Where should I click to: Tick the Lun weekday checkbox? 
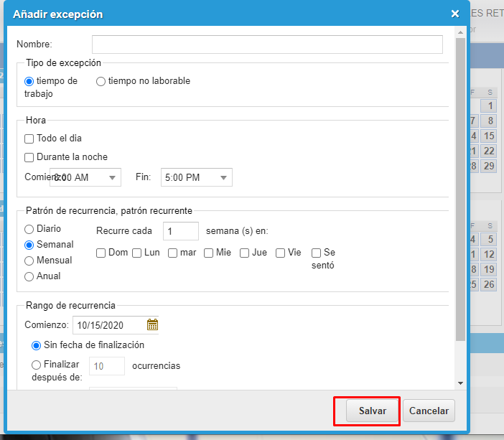pos(137,253)
